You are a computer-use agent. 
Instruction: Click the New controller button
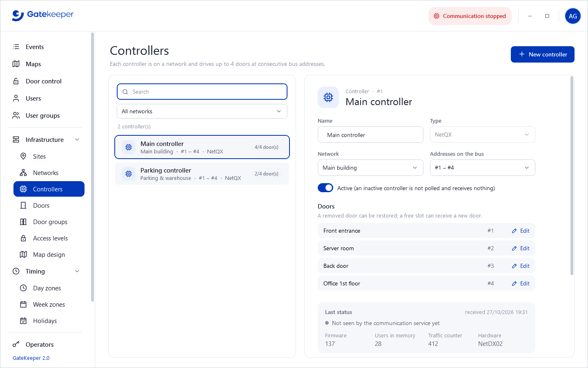pyautogui.click(x=542, y=54)
